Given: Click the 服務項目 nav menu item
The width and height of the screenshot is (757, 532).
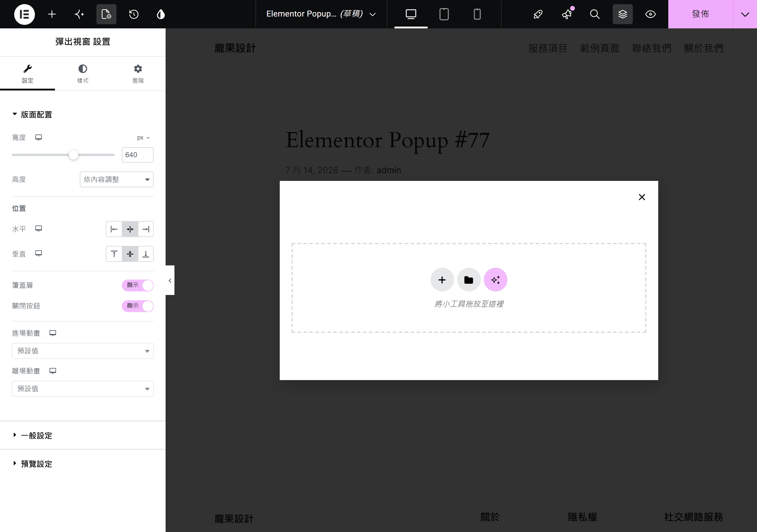Looking at the screenshot, I should coord(548,48).
